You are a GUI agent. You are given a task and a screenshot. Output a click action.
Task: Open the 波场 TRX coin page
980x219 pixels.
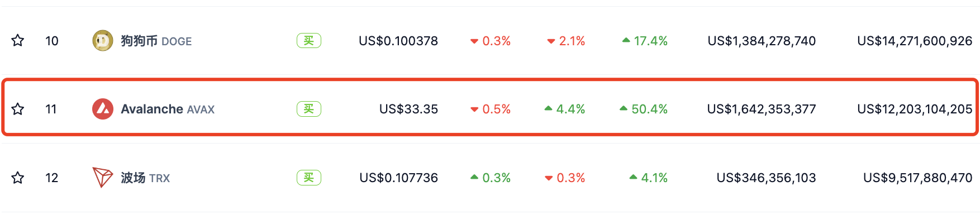[x=145, y=178]
